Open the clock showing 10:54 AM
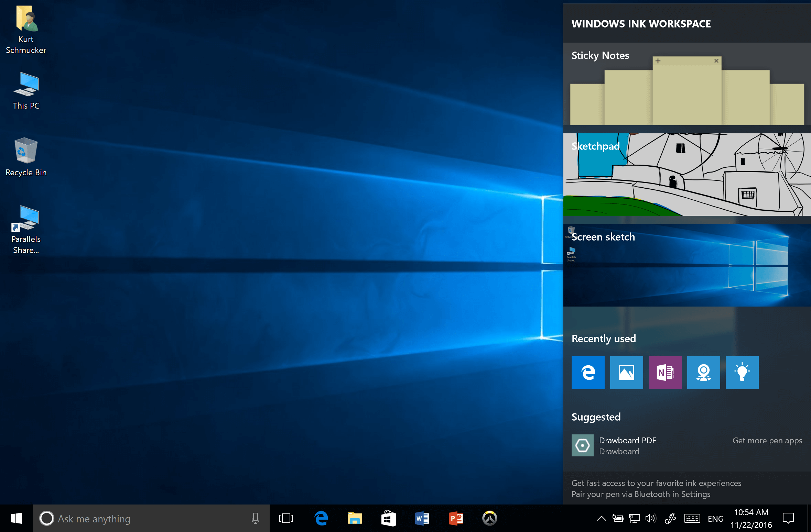 click(751, 518)
